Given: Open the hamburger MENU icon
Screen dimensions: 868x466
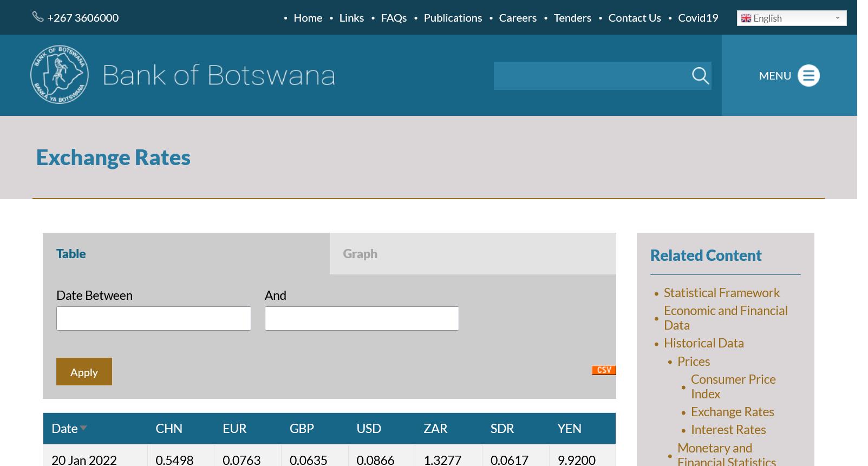Looking at the screenshot, I should (x=808, y=76).
